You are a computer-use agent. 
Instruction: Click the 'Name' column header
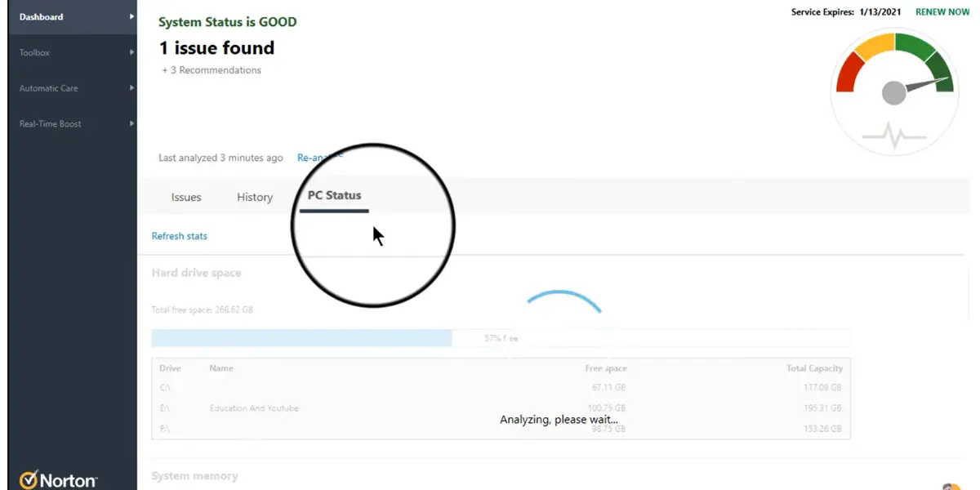click(x=221, y=368)
